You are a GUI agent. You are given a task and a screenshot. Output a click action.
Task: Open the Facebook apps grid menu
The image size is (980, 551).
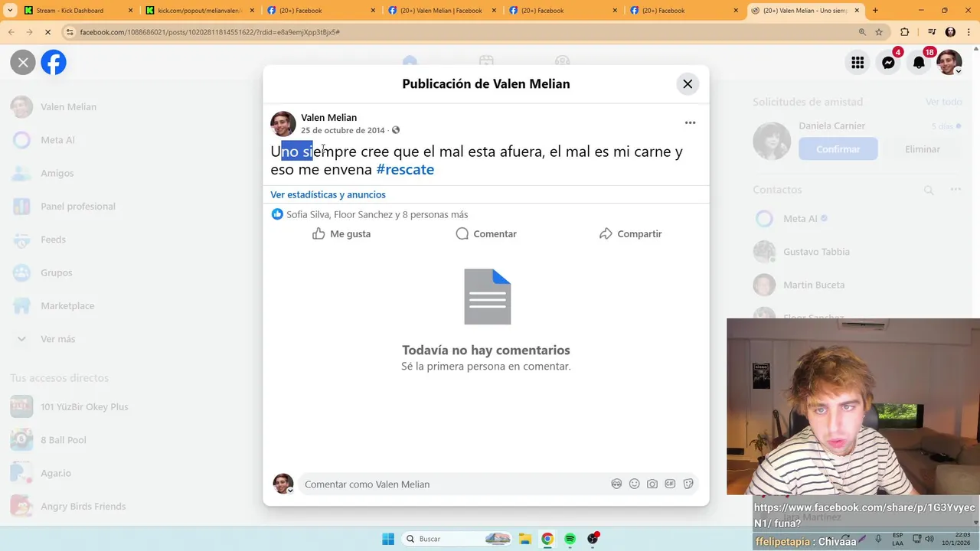pos(857,63)
